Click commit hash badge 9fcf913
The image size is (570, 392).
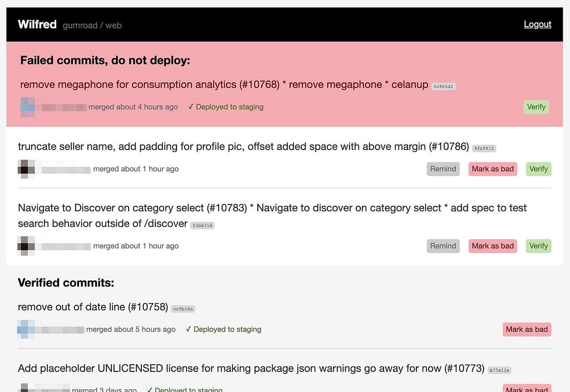point(484,148)
